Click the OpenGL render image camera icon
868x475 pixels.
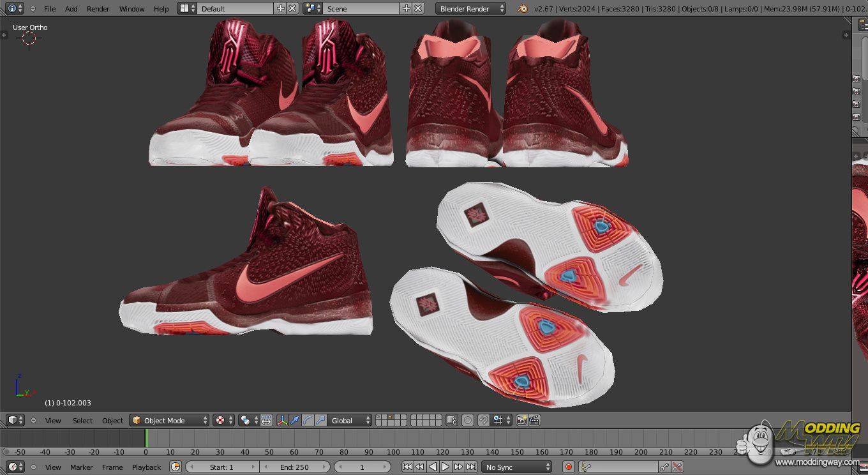(x=521, y=420)
